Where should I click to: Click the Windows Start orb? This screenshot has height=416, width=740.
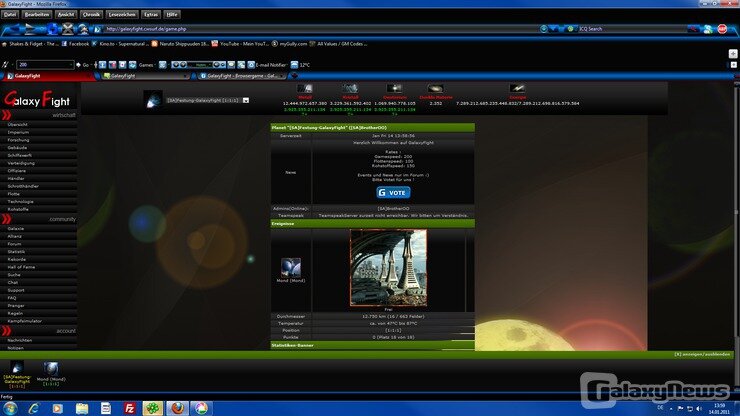pyautogui.click(x=10, y=408)
